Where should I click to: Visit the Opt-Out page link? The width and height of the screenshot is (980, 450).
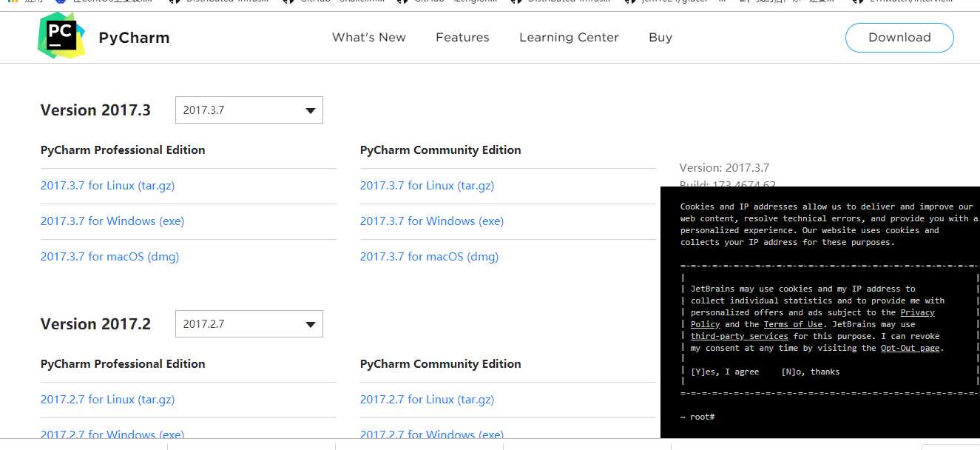pyautogui.click(x=910, y=348)
